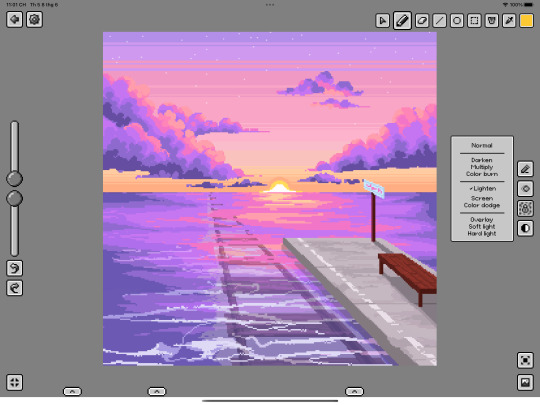This screenshot has width=540, height=405.
Task: Tap the battery indicator in status bar
Action: coord(528,5)
